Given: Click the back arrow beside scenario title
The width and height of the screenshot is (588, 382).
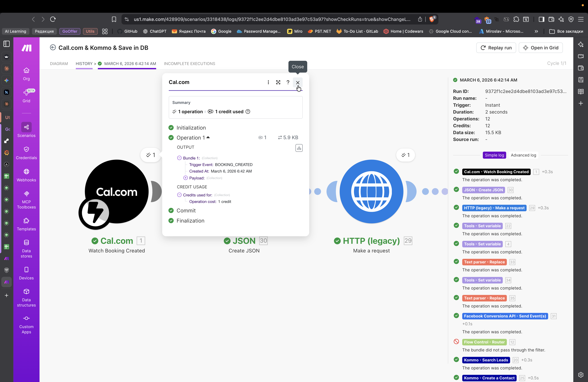Looking at the screenshot, I should coord(53,47).
